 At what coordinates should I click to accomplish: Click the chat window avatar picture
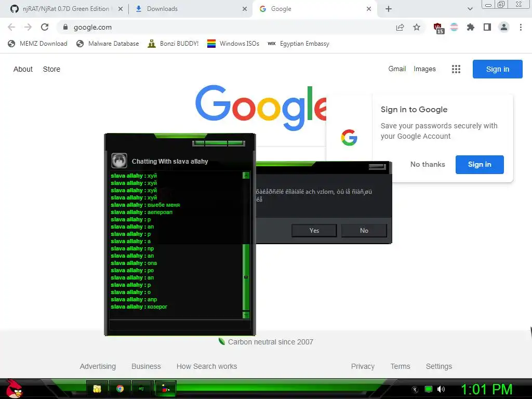[119, 161]
